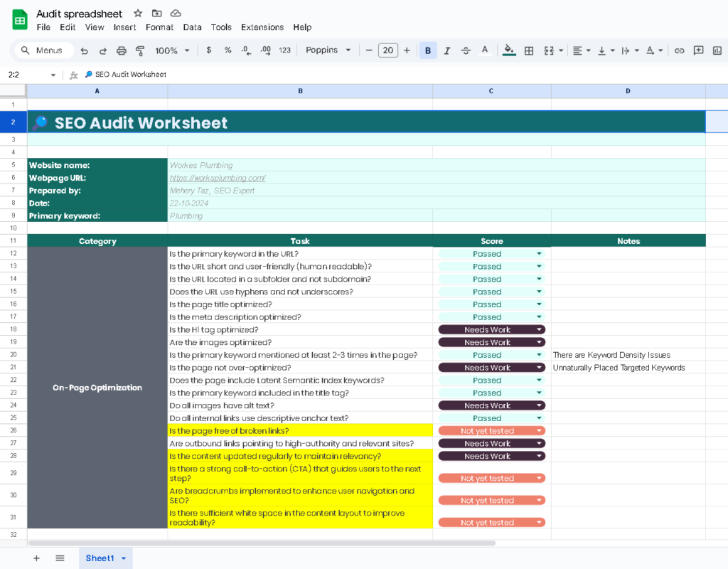Toggle bold formatting
The width and height of the screenshot is (728, 569).
[x=428, y=50]
